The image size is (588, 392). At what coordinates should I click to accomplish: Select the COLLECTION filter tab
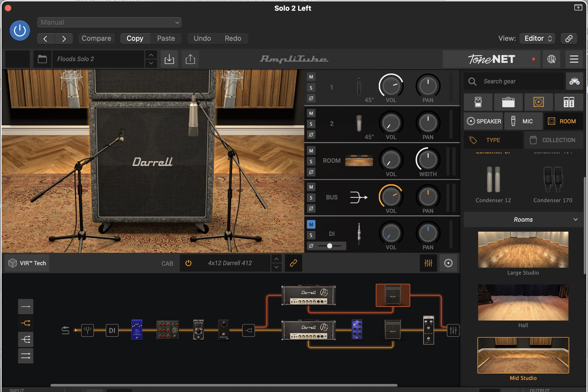(554, 140)
